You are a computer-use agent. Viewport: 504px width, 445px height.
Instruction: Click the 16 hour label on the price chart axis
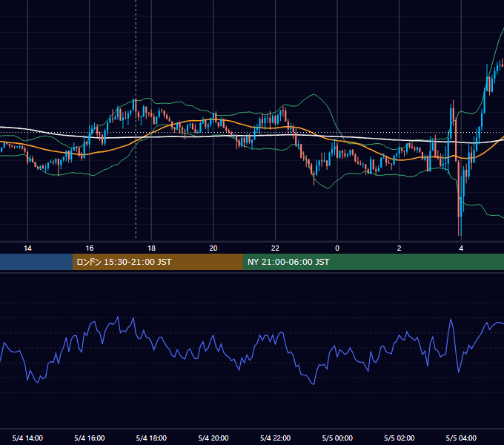point(90,248)
